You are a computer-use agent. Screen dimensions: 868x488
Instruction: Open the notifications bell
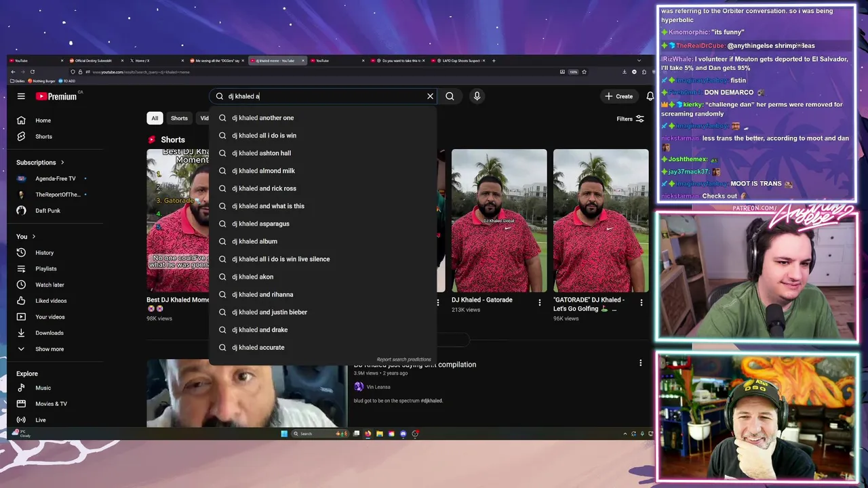click(x=650, y=96)
